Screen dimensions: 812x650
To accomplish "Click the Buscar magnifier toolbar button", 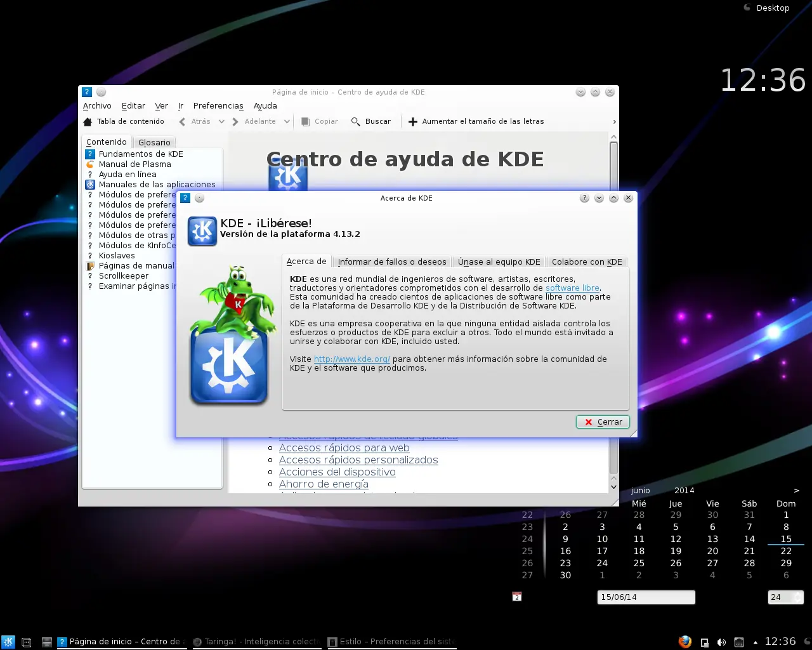I will [371, 121].
